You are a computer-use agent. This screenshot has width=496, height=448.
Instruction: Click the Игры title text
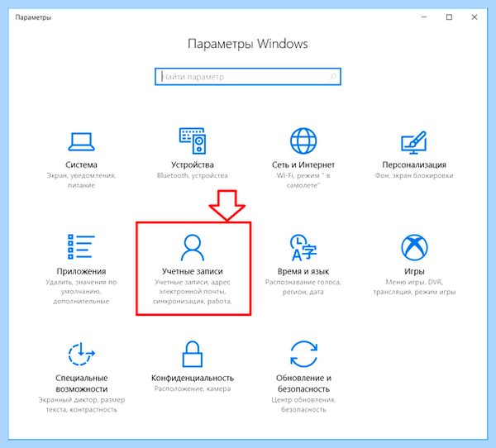point(414,271)
